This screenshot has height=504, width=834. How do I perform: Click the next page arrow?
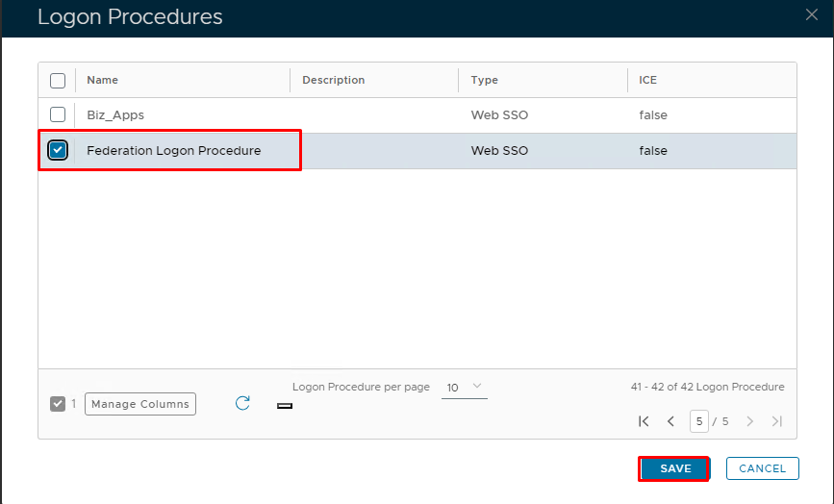tap(749, 421)
